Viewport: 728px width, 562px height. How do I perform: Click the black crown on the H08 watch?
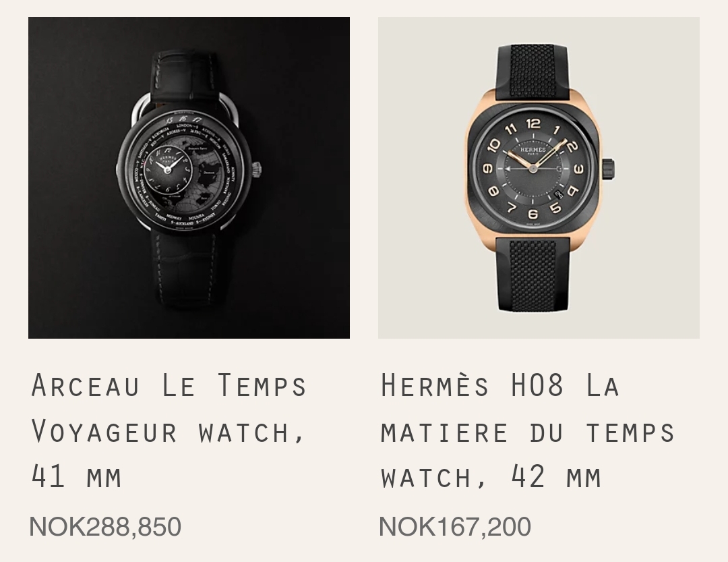coord(609,169)
